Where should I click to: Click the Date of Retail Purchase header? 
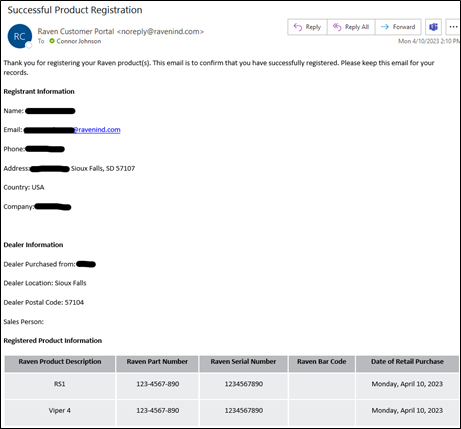[x=407, y=363]
